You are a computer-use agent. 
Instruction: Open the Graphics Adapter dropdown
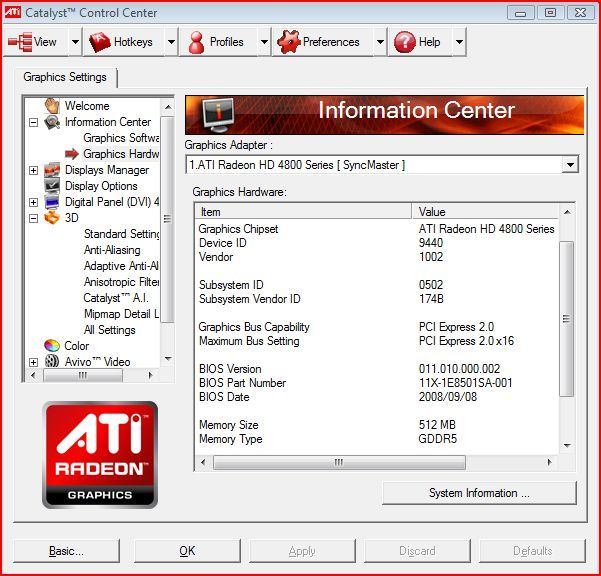pos(570,165)
